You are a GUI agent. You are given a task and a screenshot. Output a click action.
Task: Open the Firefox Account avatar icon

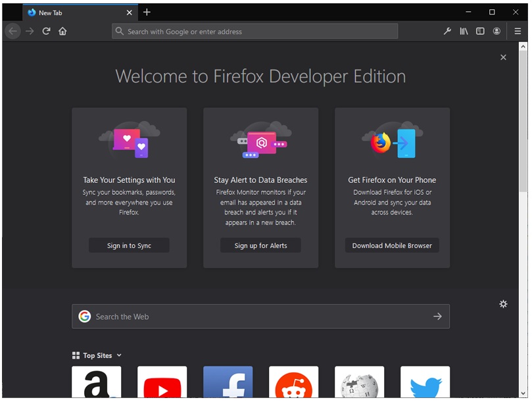(x=496, y=31)
